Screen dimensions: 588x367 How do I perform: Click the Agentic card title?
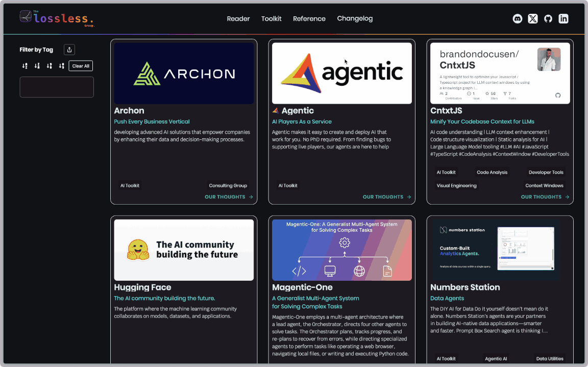click(298, 111)
